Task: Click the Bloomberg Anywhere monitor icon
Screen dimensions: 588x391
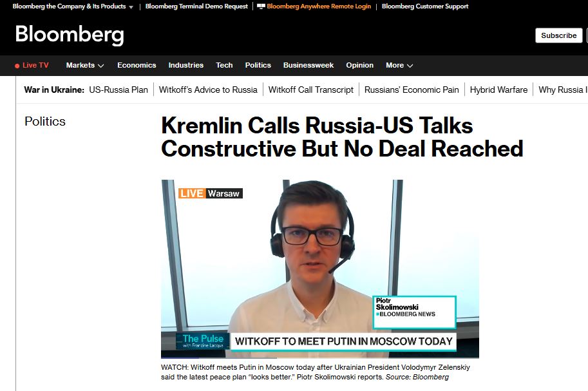Action: click(x=261, y=6)
